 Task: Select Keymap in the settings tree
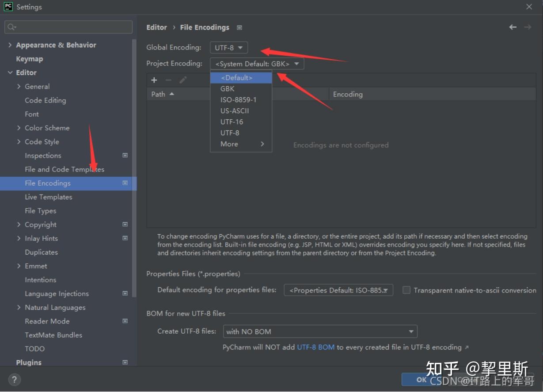[29, 58]
